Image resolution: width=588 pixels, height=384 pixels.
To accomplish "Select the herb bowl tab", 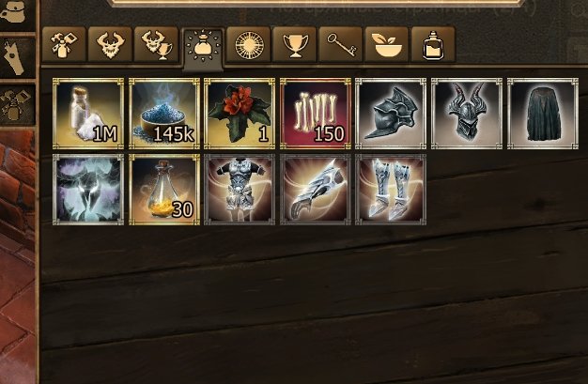I will point(387,45).
